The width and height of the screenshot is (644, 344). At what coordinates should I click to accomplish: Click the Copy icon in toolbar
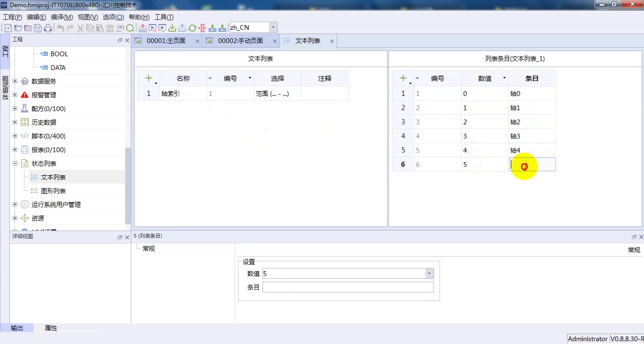coord(90,28)
